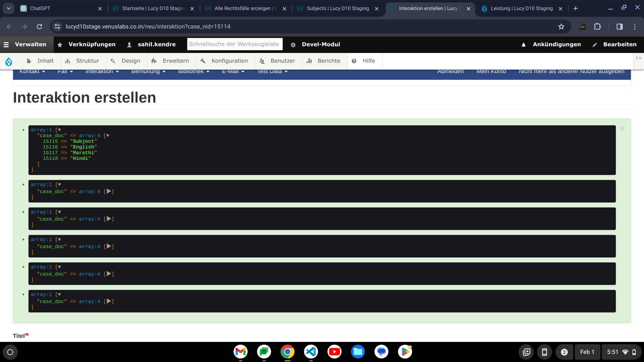Open Gmail from the shelf
The height and width of the screenshot is (362, 644).
[x=240, y=352]
